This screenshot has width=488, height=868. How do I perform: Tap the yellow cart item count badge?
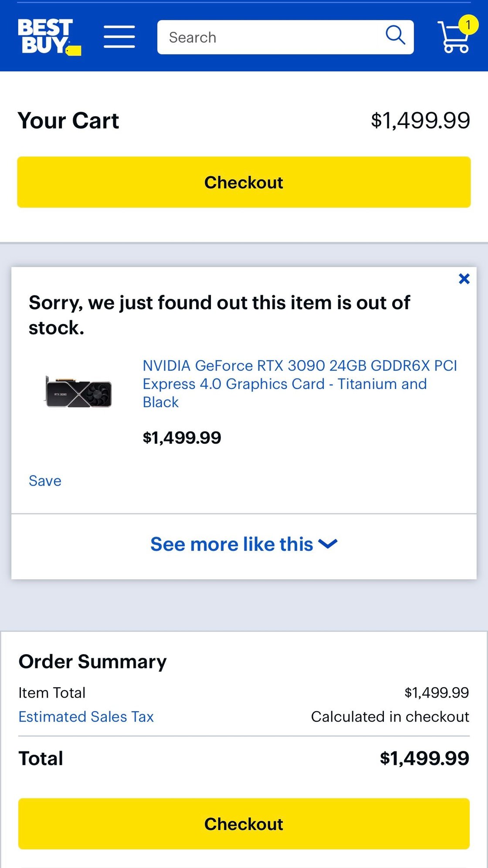click(x=468, y=25)
